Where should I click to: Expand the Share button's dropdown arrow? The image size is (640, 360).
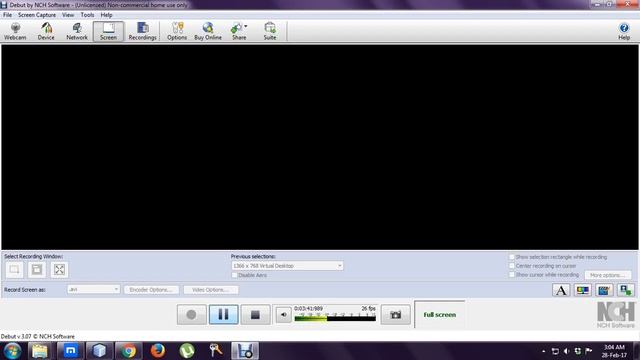(246, 26)
